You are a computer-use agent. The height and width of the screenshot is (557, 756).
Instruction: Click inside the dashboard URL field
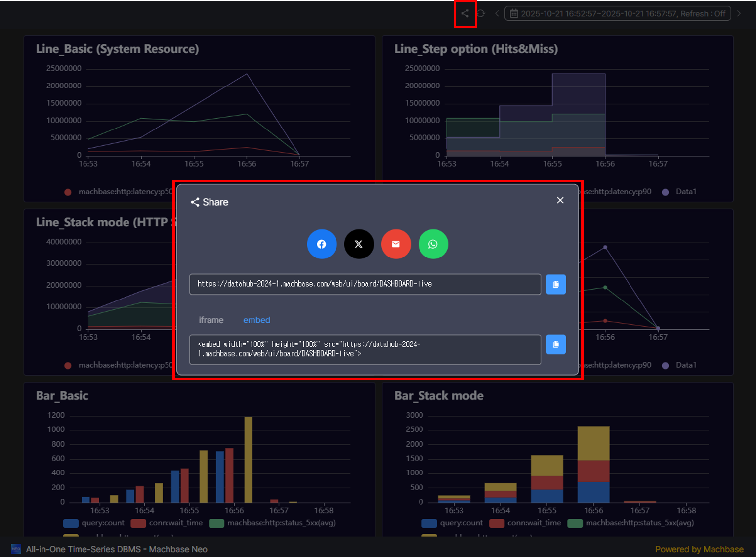[x=365, y=284]
